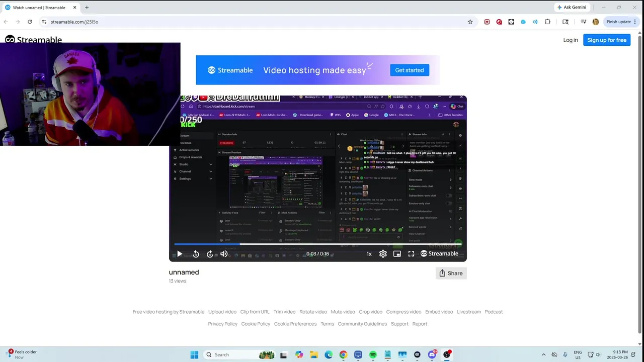
Task: Open the Embed video link
Action: (x=439, y=312)
